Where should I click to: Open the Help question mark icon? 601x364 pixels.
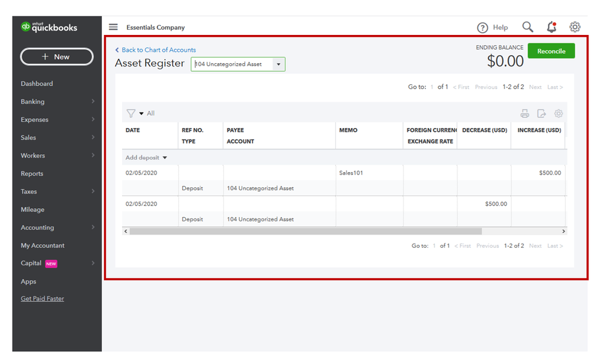pyautogui.click(x=482, y=28)
